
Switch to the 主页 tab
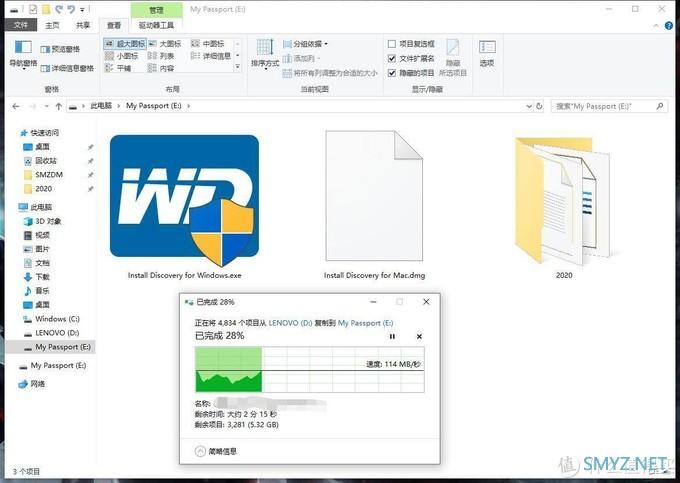point(52,25)
